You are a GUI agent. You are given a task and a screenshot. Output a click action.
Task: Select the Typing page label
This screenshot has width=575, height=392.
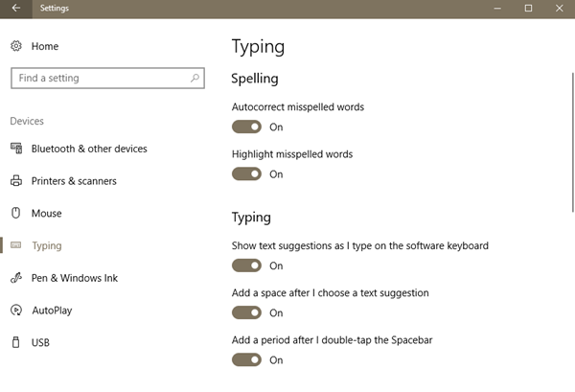click(x=47, y=245)
